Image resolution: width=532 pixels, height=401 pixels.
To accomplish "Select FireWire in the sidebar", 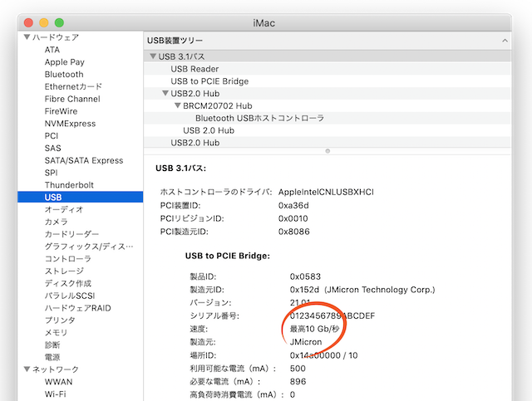I will (61, 111).
